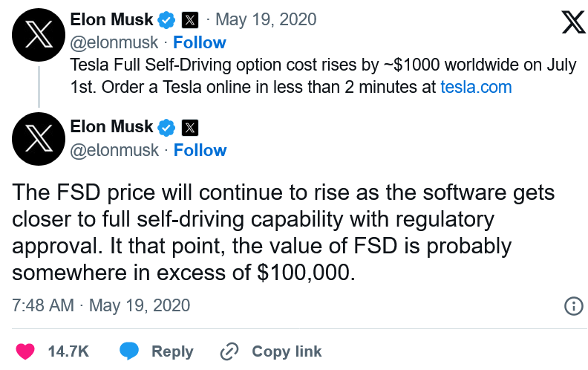Open the tesla.com link
This screenshot has height=370, width=588.
(476, 87)
